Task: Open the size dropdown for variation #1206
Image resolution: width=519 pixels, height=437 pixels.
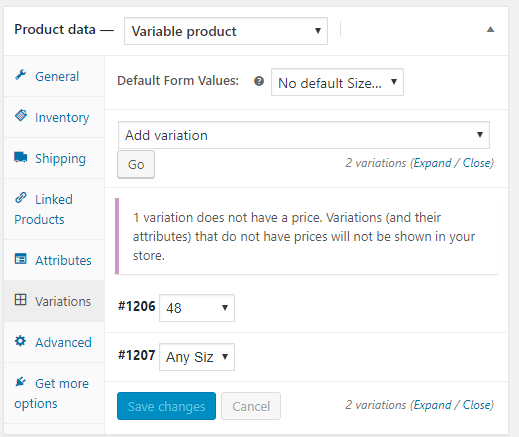Action: 197,308
